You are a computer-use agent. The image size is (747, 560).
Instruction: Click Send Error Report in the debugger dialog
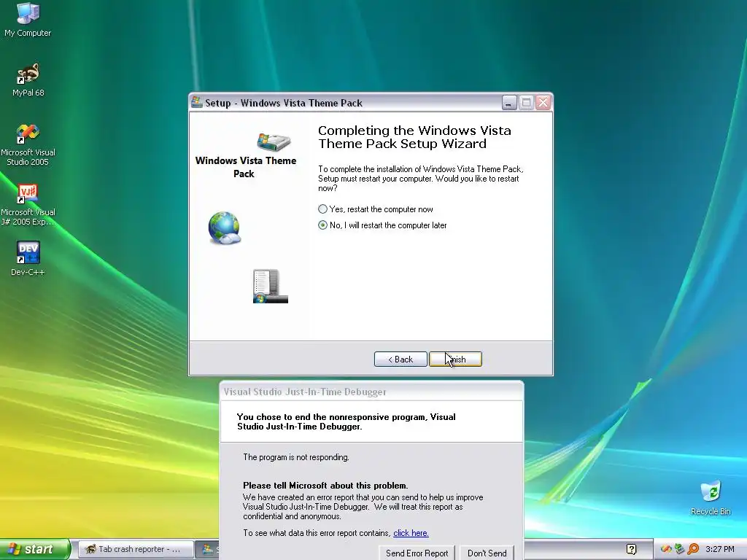tap(417, 553)
